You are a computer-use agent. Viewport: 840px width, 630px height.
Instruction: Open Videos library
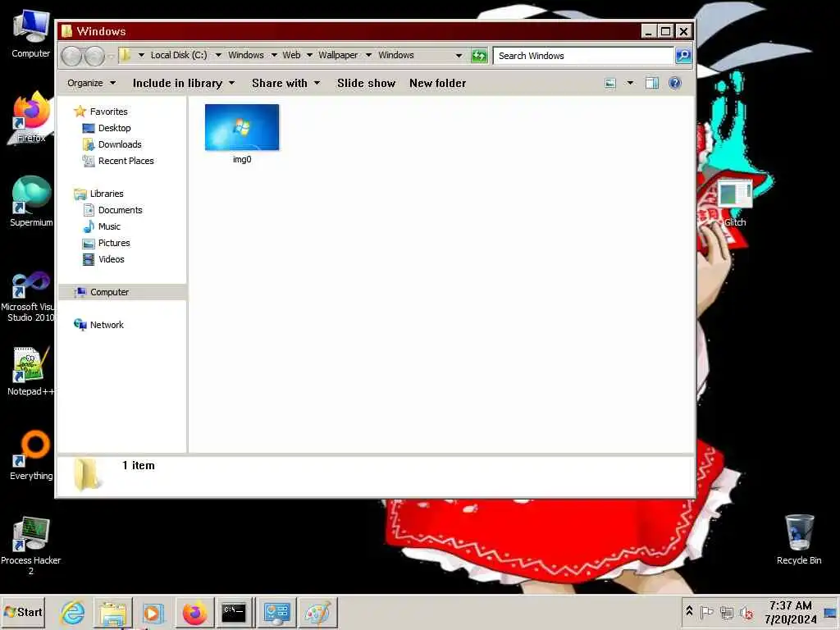[x=111, y=259]
